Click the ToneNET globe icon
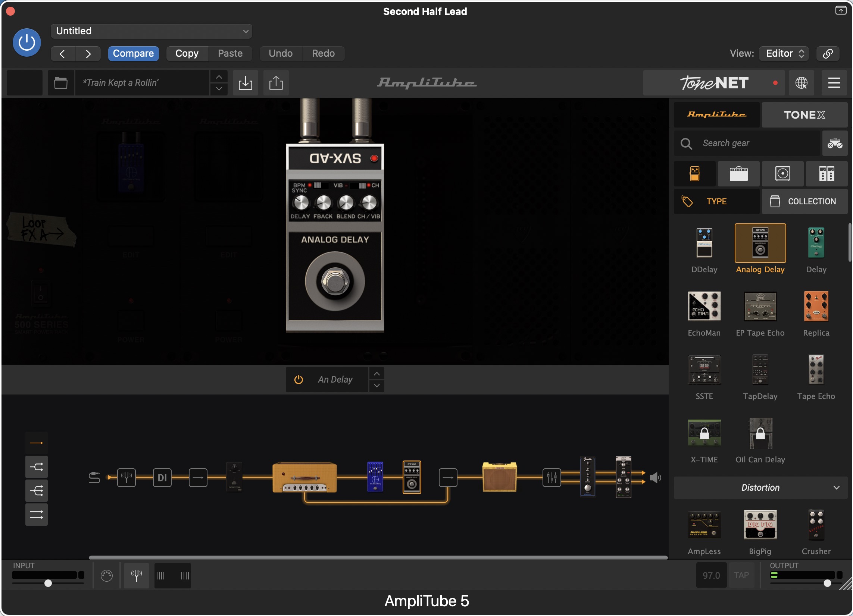The image size is (853, 616). tap(801, 83)
